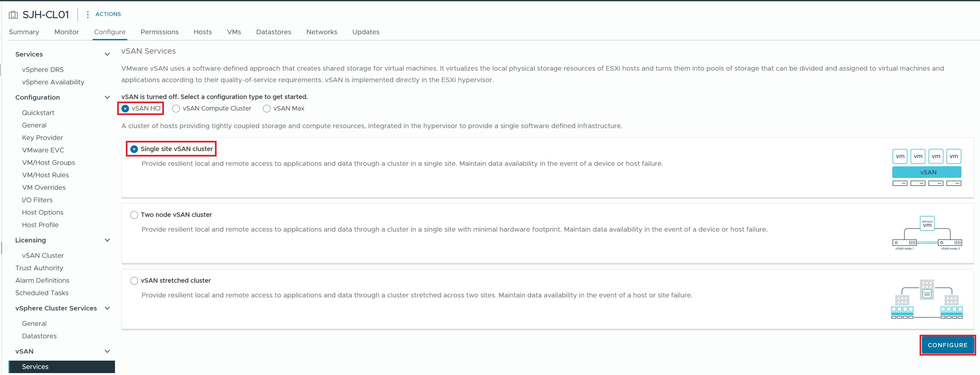
Task: Collapse the Licensing section chevron
Action: point(107,241)
